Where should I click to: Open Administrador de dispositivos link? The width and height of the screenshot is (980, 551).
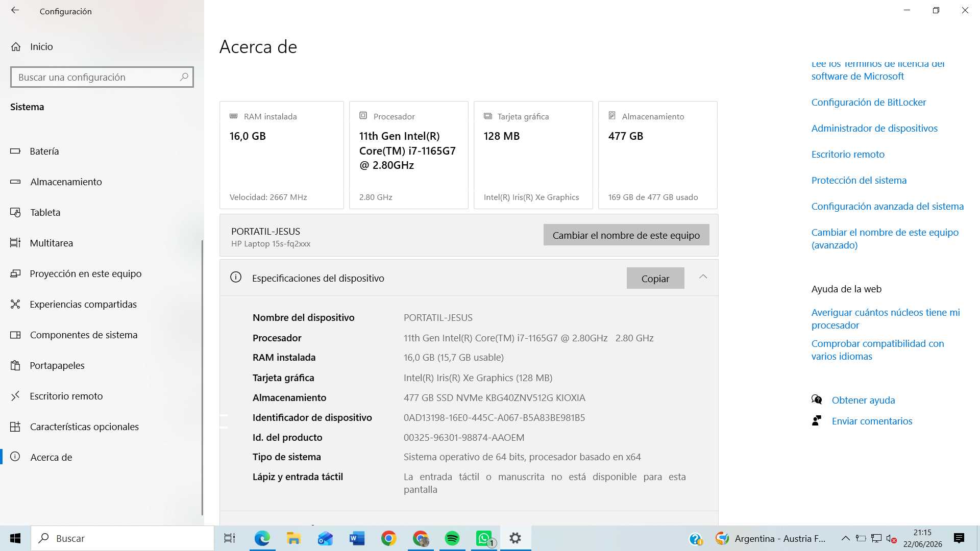874,128
